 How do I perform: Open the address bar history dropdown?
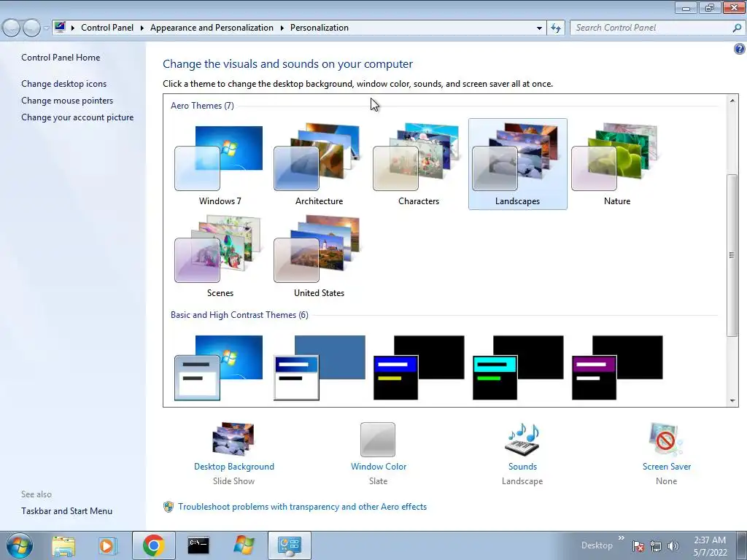539,28
